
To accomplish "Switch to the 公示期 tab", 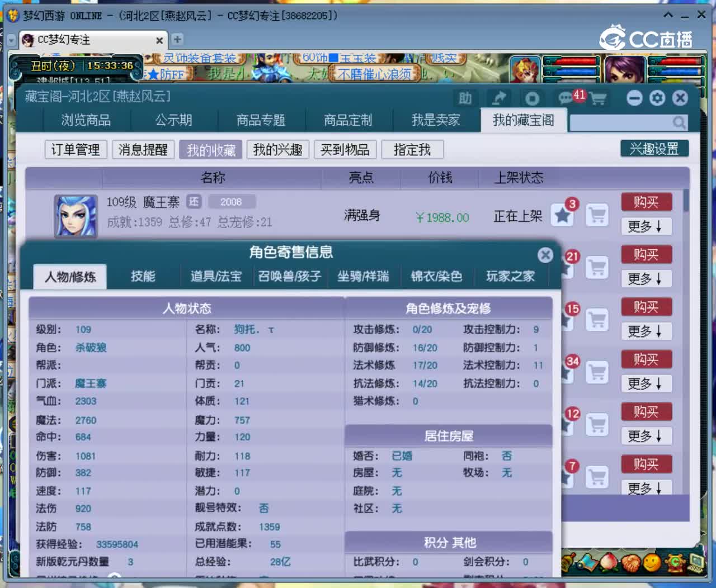I will 173,120.
